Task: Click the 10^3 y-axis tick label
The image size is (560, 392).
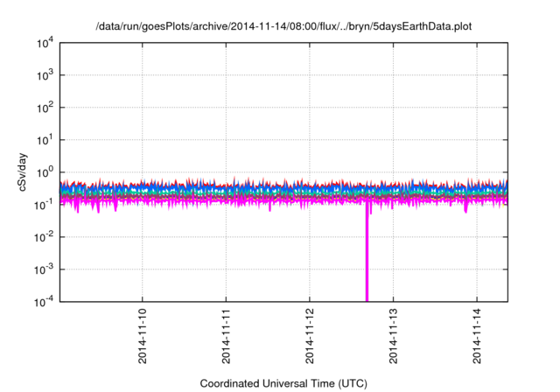Action: coord(45,75)
